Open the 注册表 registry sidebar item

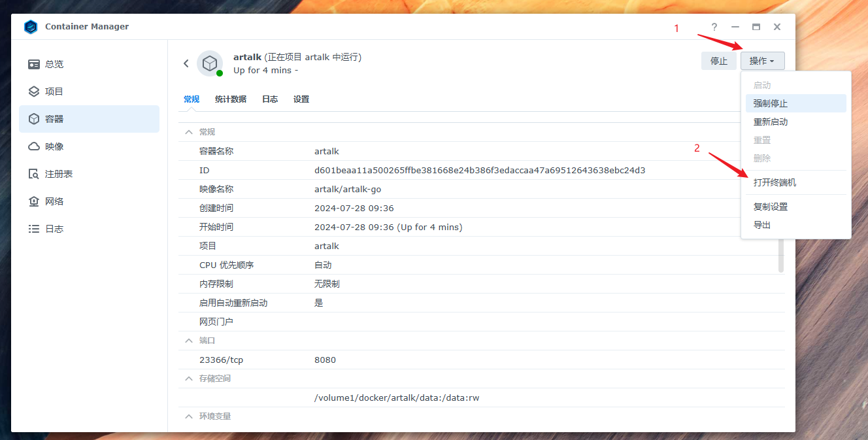coord(89,174)
